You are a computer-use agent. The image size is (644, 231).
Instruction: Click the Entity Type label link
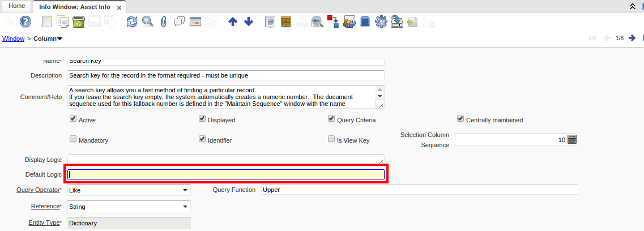pos(44,223)
